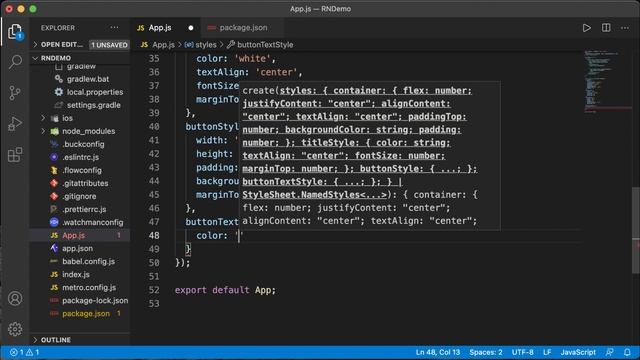640x360 pixels.
Task: Run the code with the play icon
Action: click(587, 28)
